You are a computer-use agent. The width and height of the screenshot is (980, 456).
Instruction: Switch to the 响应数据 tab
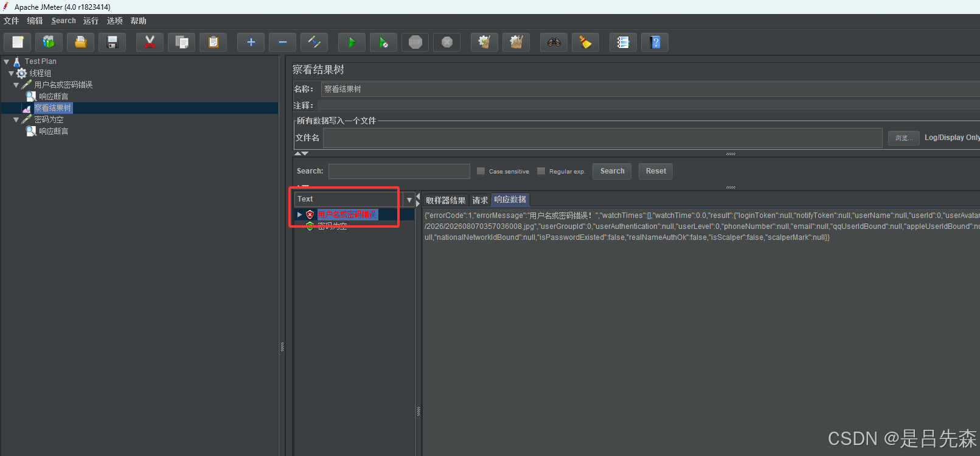click(510, 200)
